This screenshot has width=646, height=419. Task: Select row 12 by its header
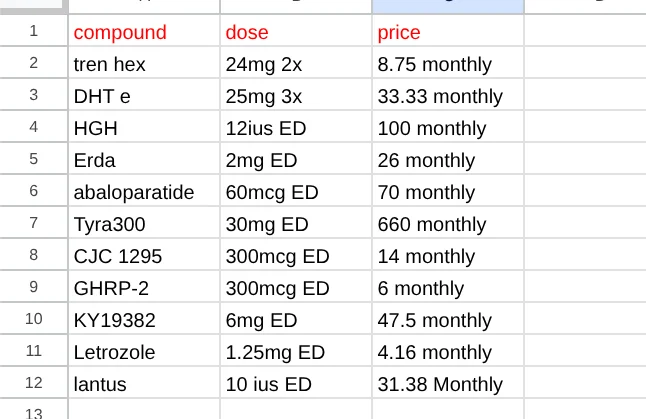click(33, 382)
